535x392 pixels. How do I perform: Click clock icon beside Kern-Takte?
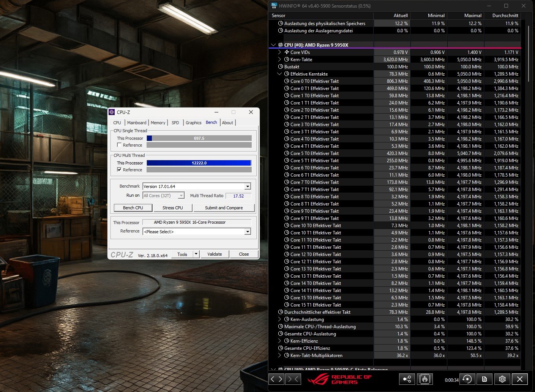287,59
